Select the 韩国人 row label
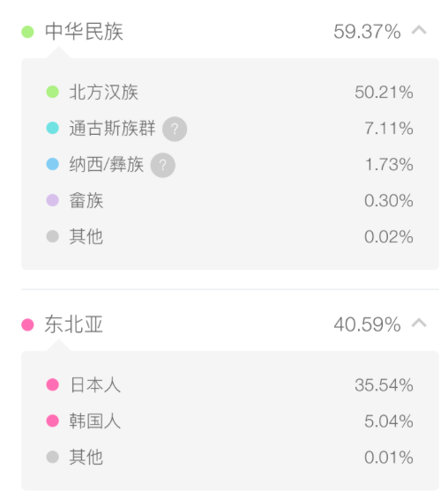This screenshot has width=448, height=499. (x=95, y=421)
